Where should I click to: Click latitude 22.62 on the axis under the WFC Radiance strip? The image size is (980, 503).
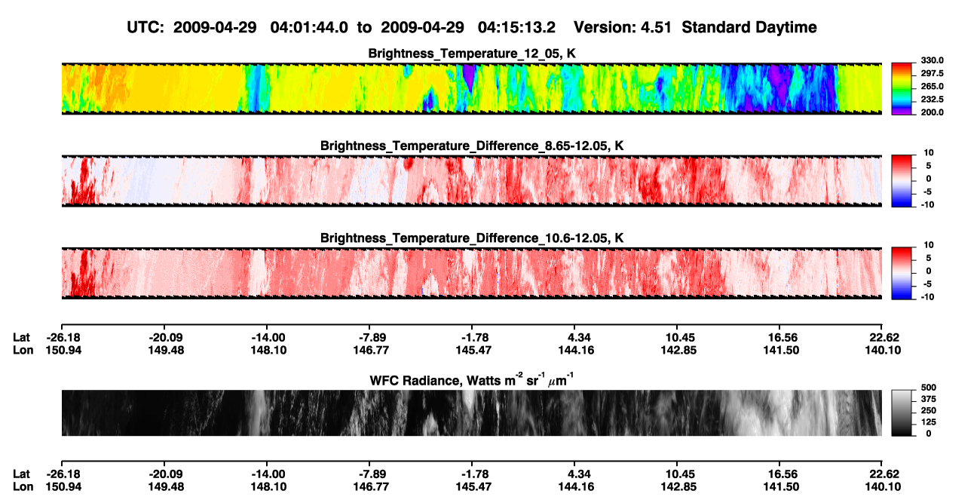coord(884,474)
